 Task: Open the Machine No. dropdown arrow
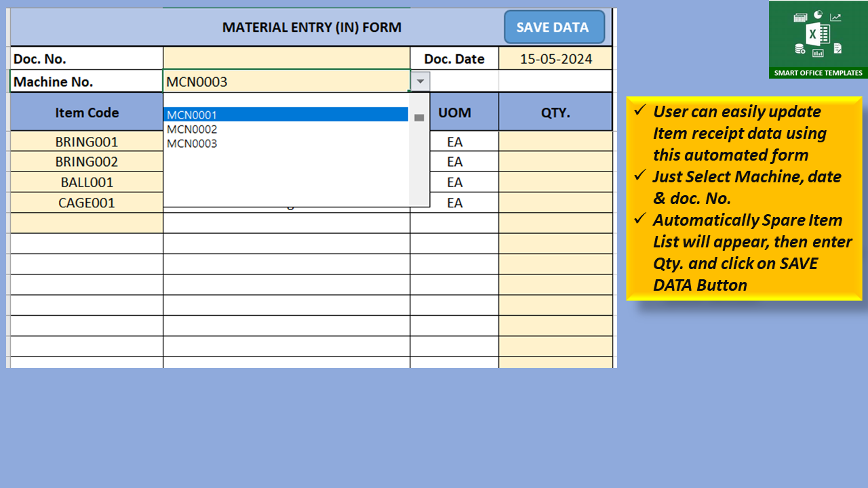(420, 81)
